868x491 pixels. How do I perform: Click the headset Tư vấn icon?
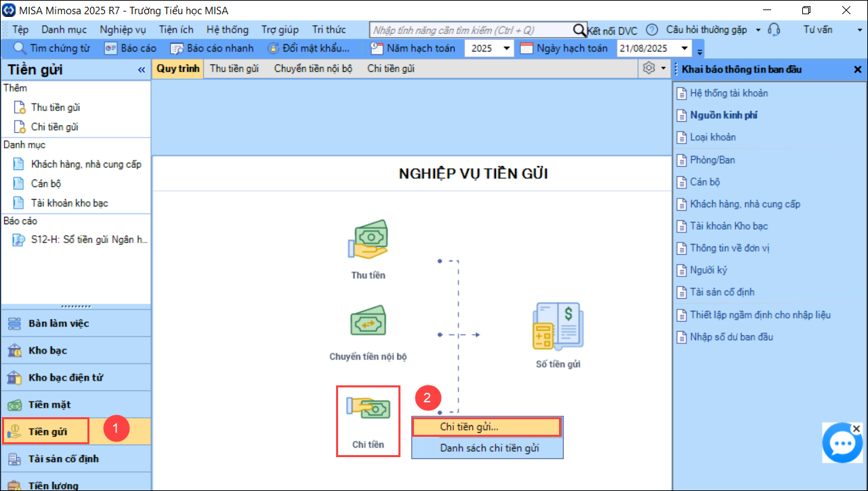click(x=774, y=30)
